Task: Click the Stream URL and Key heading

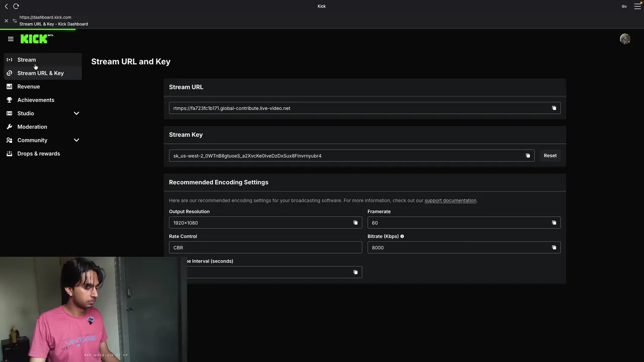Action: [131, 61]
